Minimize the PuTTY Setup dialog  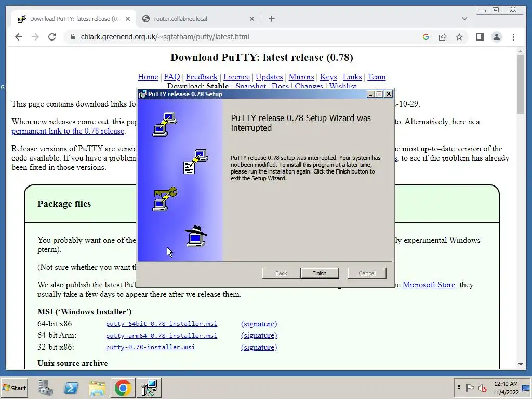click(x=370, y=94)
